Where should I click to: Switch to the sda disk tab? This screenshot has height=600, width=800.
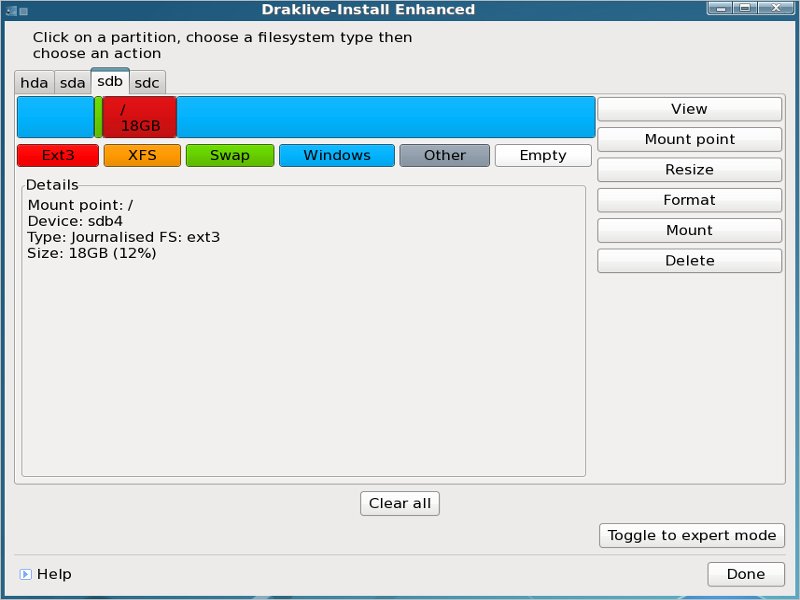[x=72, y=83]
